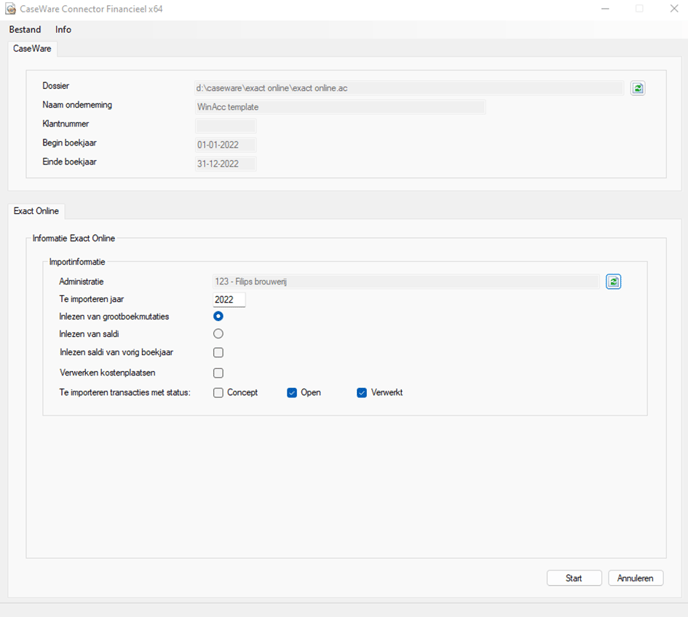688x617 pixels.
Task: Click the CaseWare app icon in title bar
Action: pos(11,9)
